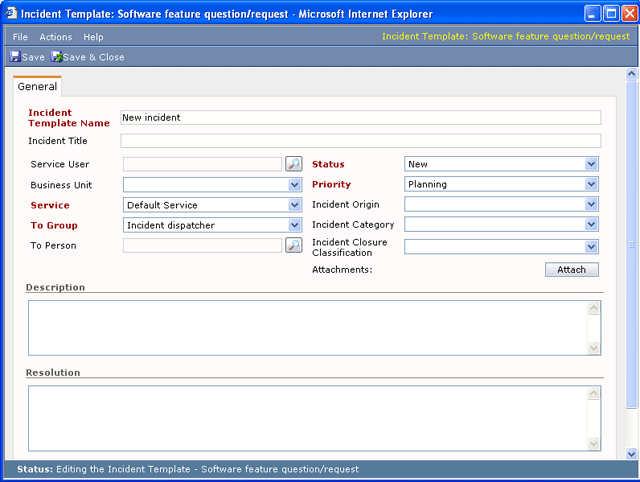Close the Incident Template window
The width and height of the screenshot is (640, 482).
629,13
